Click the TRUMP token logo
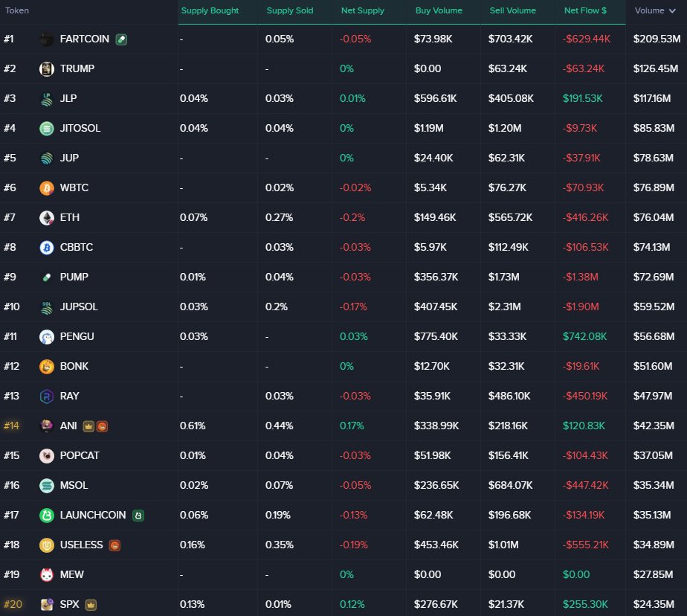The width and height of the screenshot is (687, 616). pos(46,69)
